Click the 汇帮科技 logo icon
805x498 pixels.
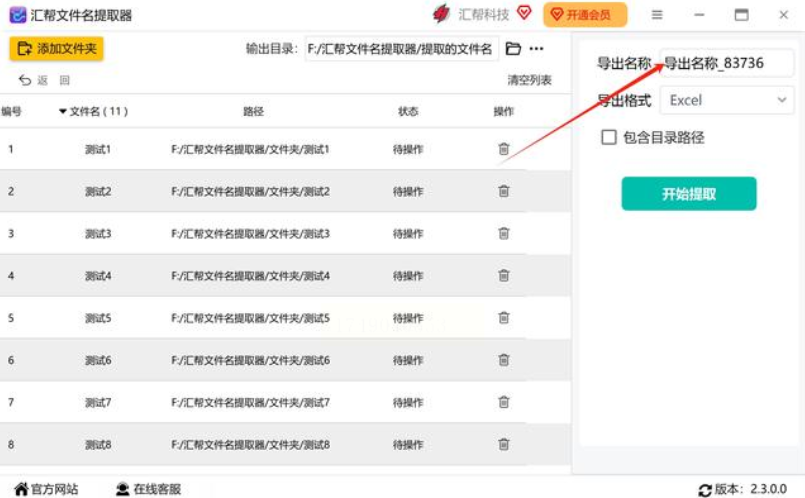[x=441, y=14]
